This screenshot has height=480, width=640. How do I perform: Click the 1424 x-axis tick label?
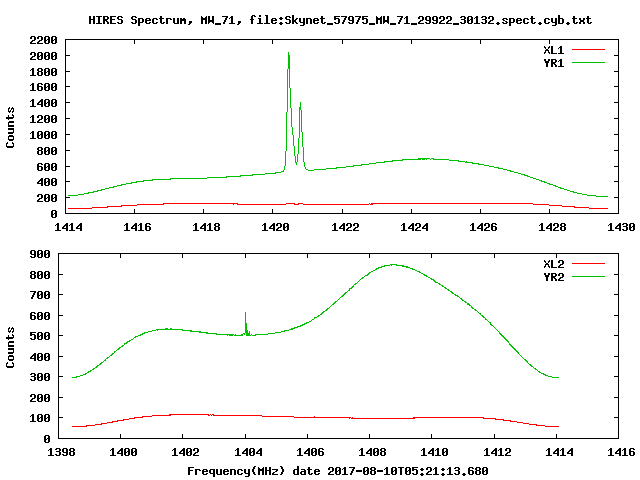click(414, 227)
